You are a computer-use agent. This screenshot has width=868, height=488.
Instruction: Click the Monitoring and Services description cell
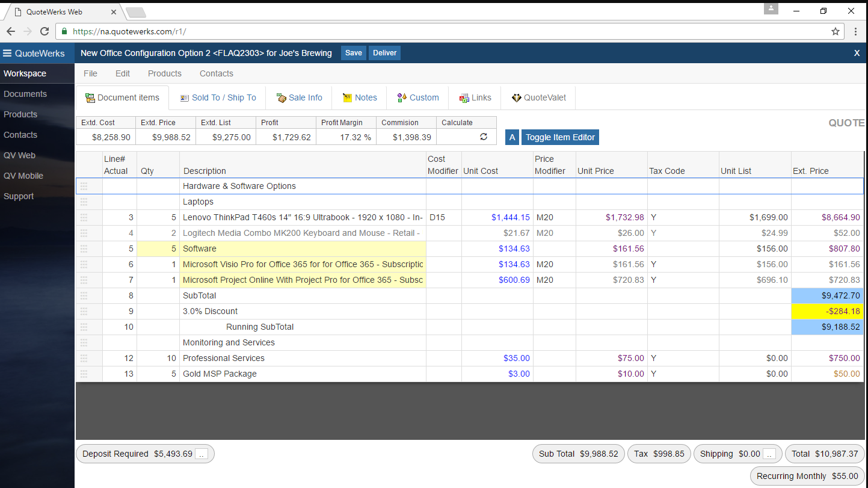[303, 342]
